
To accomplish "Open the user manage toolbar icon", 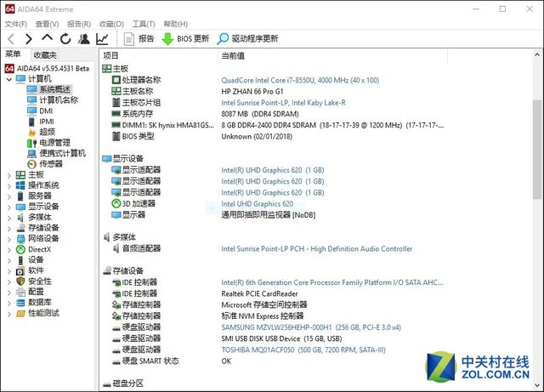I will click(83, 38).
